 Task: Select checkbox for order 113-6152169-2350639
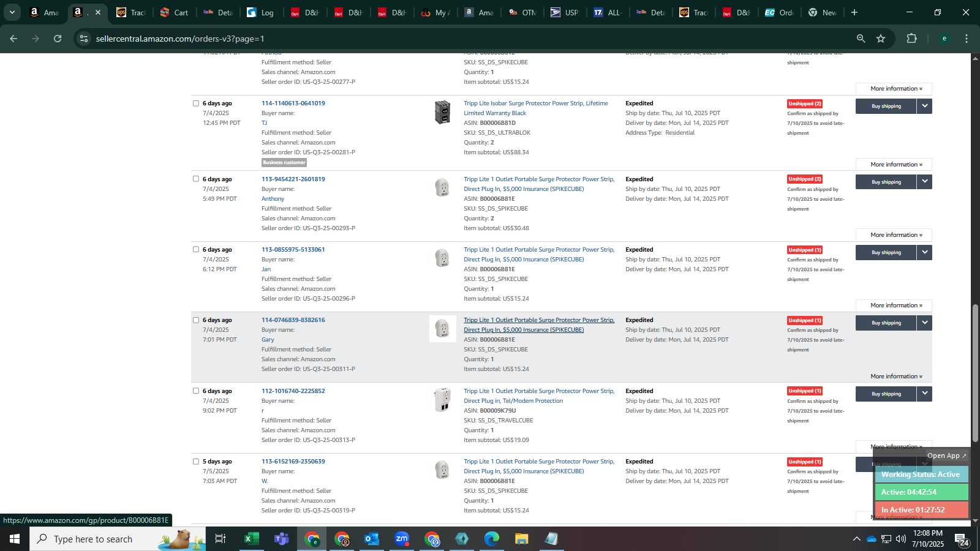pos(196,462)
